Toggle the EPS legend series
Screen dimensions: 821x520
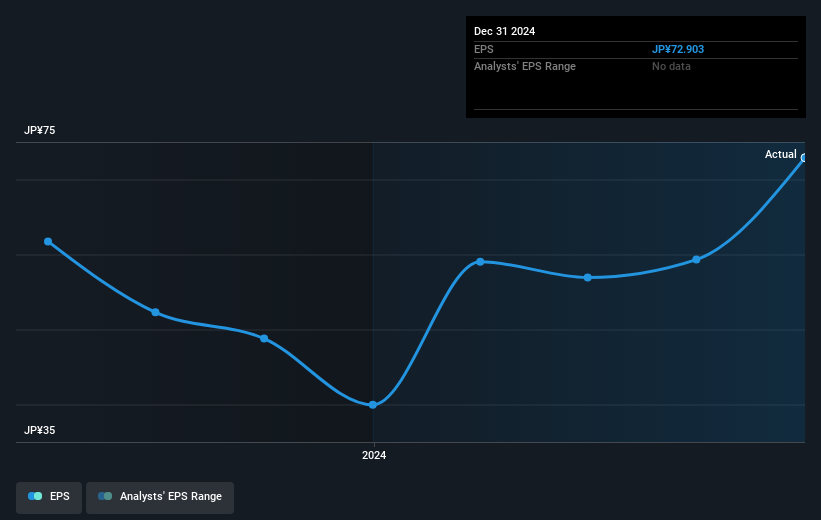[x=49, y=497]
